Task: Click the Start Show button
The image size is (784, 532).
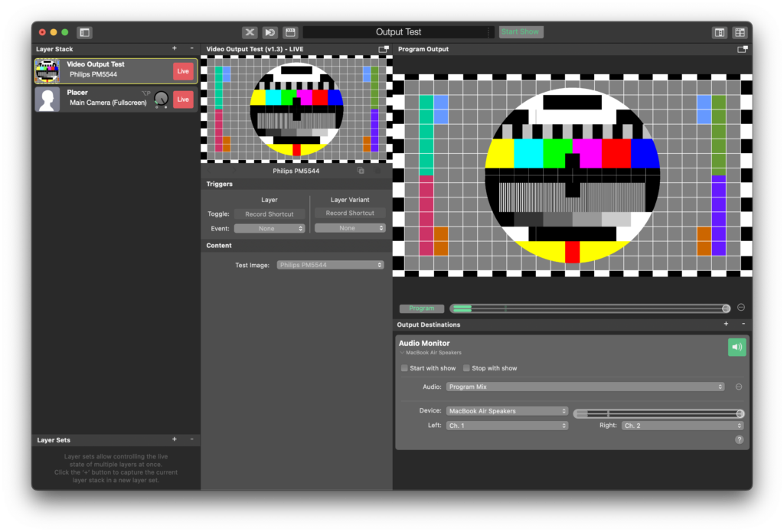Action: [x=521, y=32]
